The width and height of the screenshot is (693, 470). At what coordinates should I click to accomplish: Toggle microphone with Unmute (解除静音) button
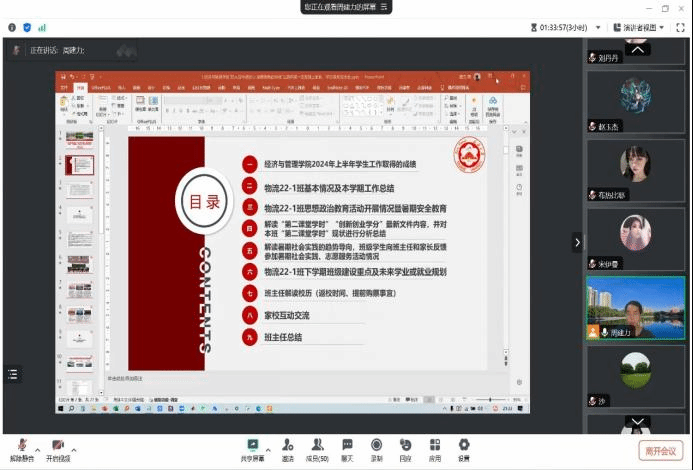(22, 448)
